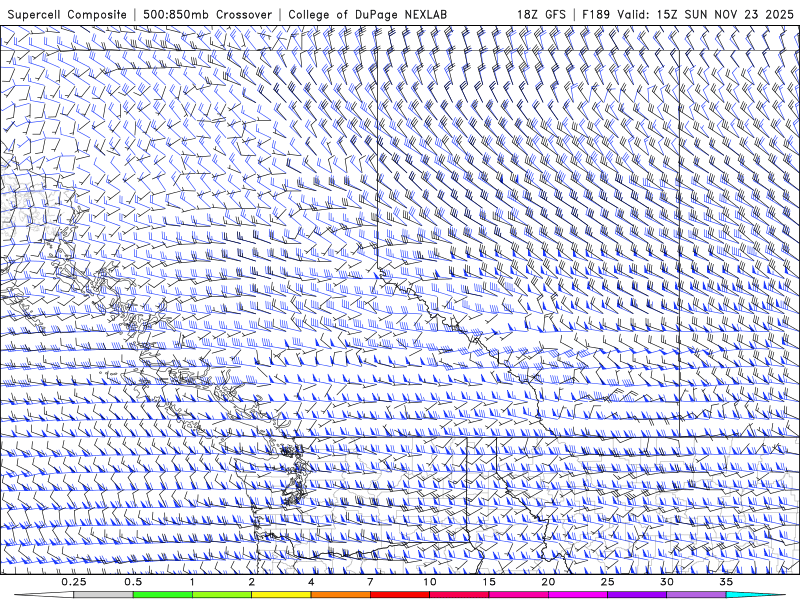The width and height of the screenshot is (800, 600).
Task: Click the color scale label 35
Action: pos(726,582)
